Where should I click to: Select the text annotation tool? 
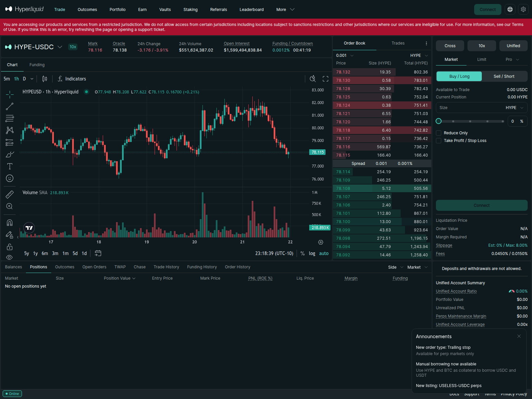[x=10, y=166]
